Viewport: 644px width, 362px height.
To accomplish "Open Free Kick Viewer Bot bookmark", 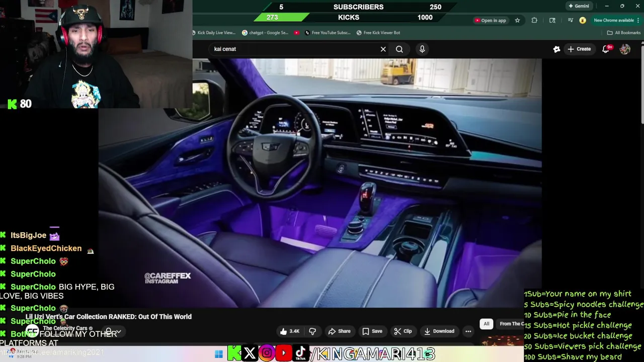I will (378, 33).
